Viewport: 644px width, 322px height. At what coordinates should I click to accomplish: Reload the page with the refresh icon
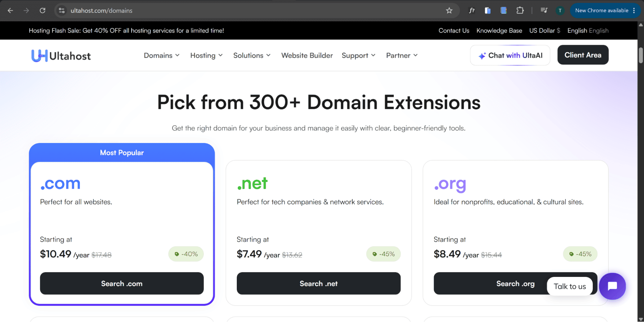click(x=43, y=11)
